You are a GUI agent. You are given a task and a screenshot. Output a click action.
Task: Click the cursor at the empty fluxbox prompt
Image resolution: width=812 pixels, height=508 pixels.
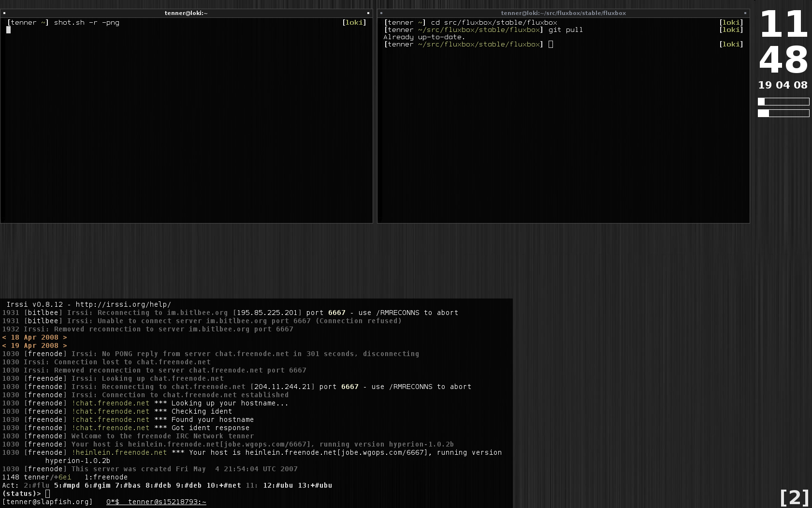pyautogui.click(x=551, y=45)
